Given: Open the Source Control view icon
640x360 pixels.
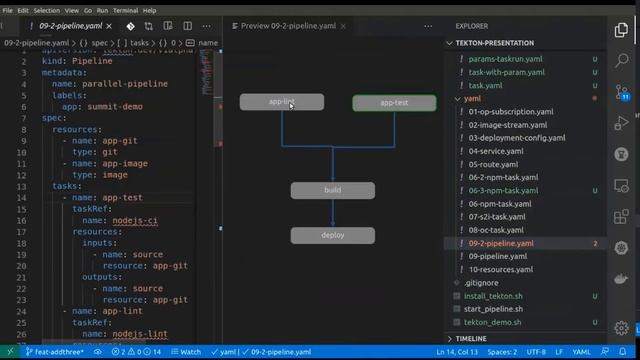Looking at the screenshot, I should tap(622, 92).
